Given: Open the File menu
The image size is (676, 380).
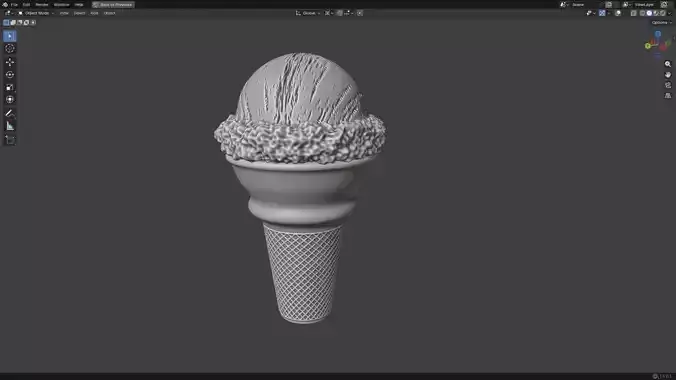Looking at the screenshot, I should (x=14, y=4).
